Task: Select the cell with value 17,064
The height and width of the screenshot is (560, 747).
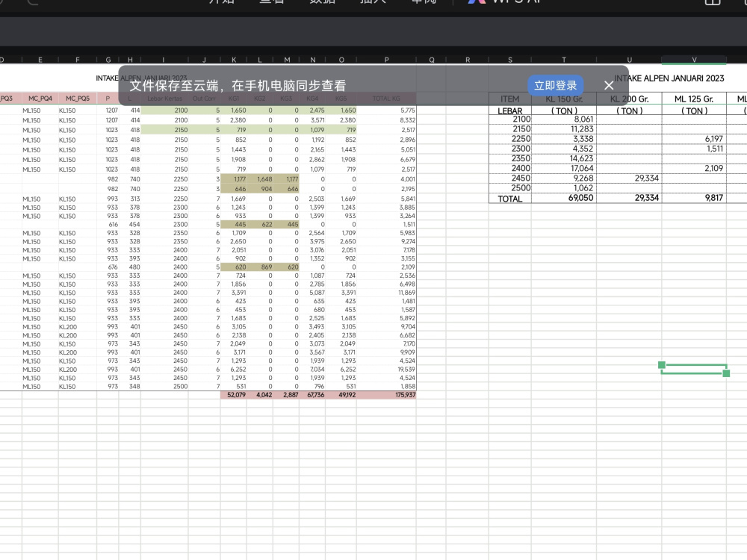Action: click(563, 168)
